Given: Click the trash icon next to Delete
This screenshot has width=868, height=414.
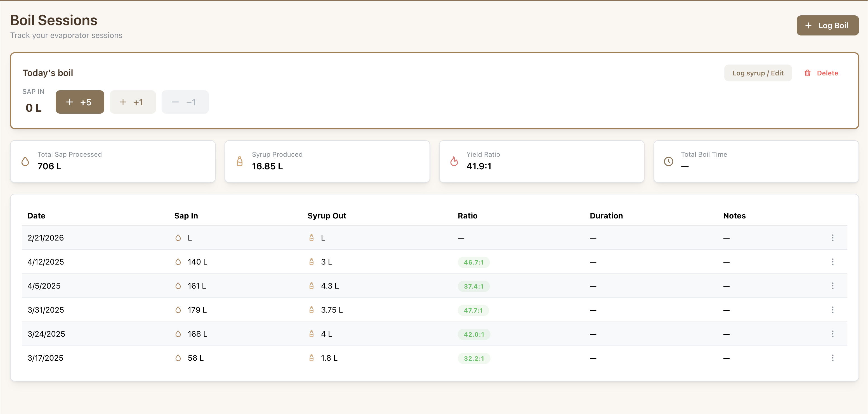Looking at the screenshot, I should tap(807, 73).
